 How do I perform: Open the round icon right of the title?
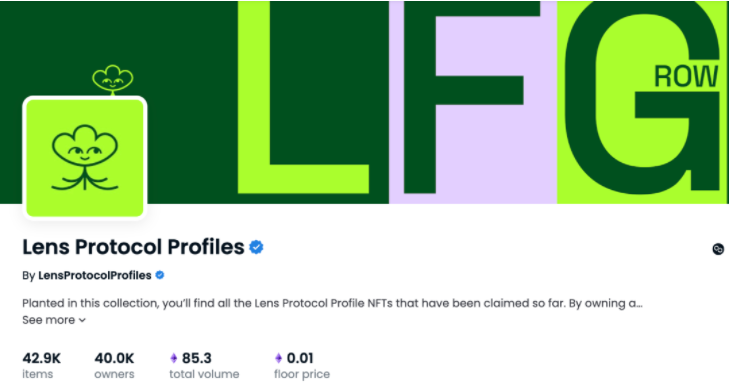coord(718,249)
